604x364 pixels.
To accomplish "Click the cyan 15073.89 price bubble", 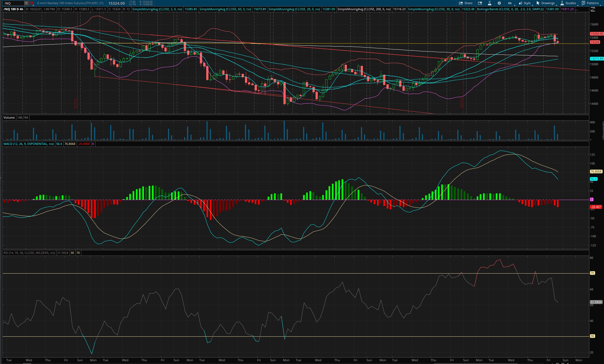I will 596,59.
